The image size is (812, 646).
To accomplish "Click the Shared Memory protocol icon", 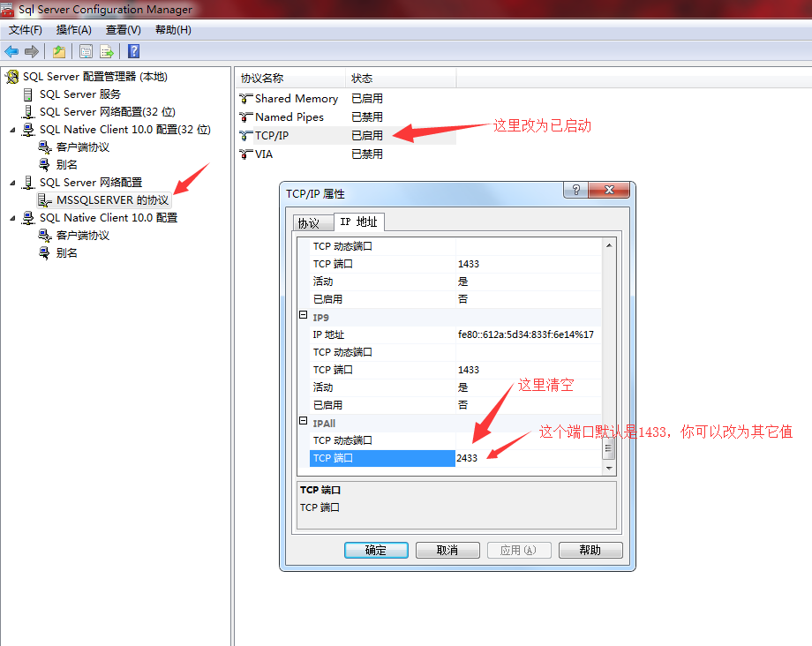I will click(x=246, y=98).
